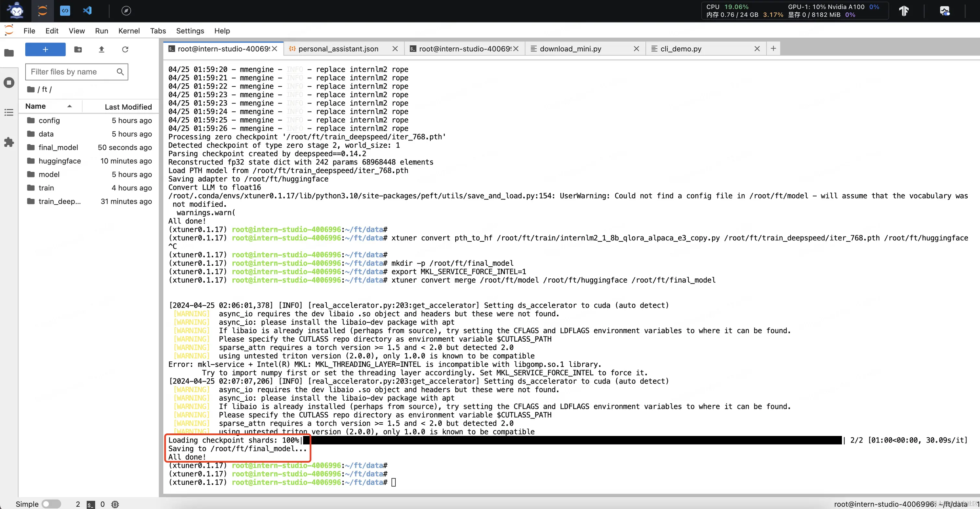Click the blue new launcher plus button

click(x=45, y=50)
